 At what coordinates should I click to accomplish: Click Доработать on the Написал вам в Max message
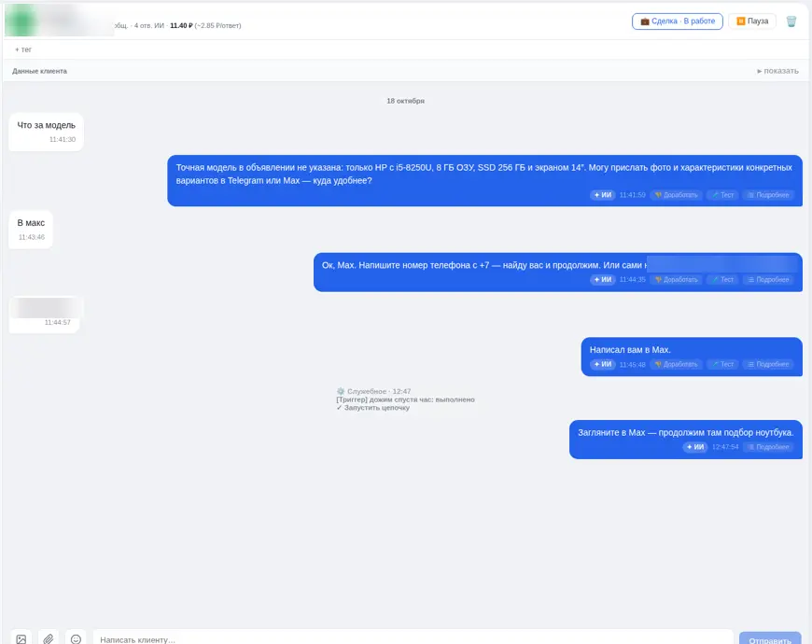(677, 364)
